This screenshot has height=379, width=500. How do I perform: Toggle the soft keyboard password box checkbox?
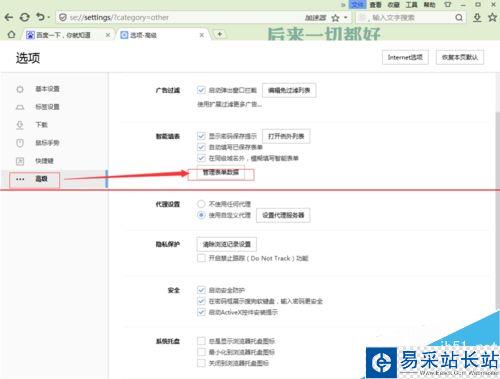[x=201, y=301]
